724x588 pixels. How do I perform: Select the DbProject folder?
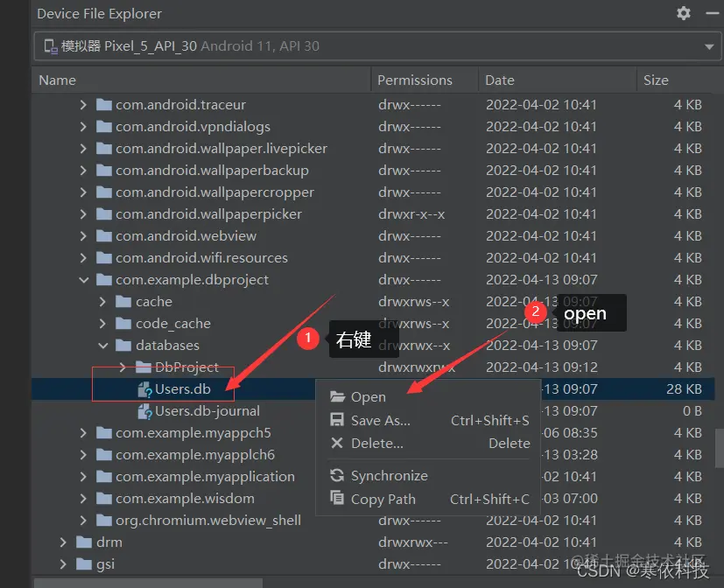[x=186, y=367]
